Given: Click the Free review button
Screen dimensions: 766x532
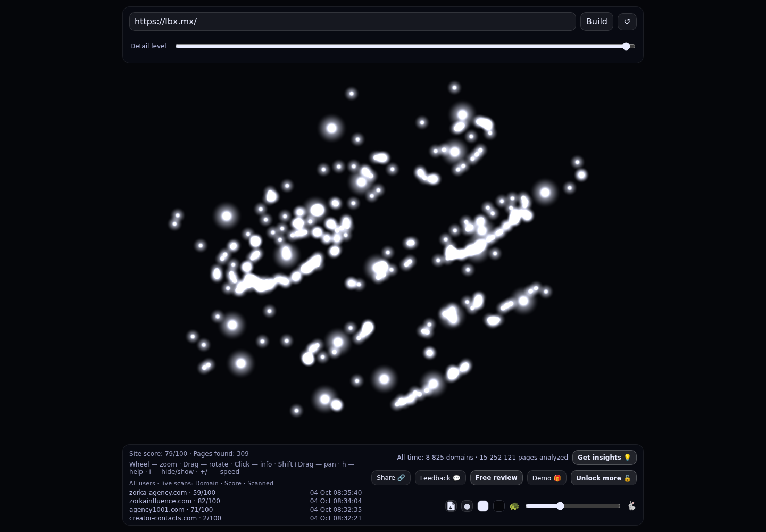Looking at the screenshot, I should [496, 478].
